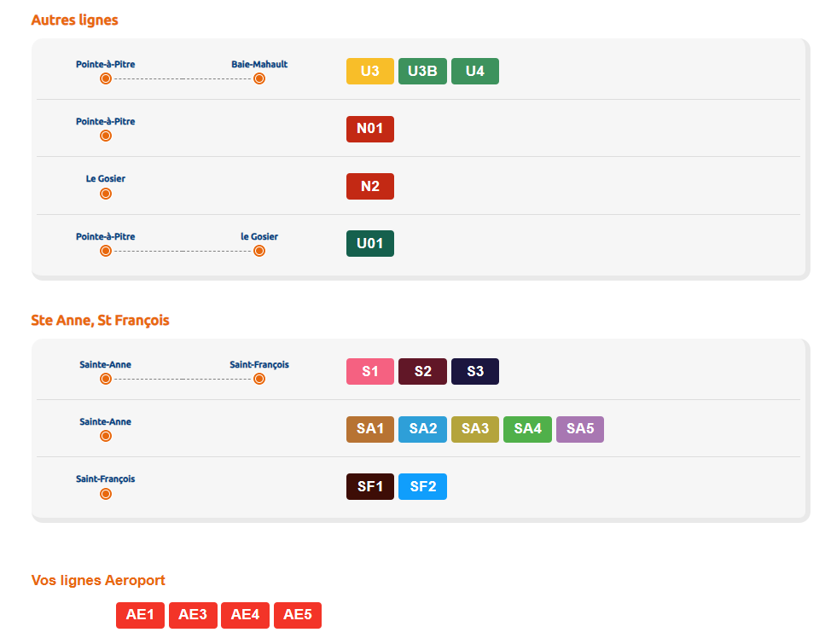Click the maroon S2 line badge
825x644 pixels.
(422, 371)
